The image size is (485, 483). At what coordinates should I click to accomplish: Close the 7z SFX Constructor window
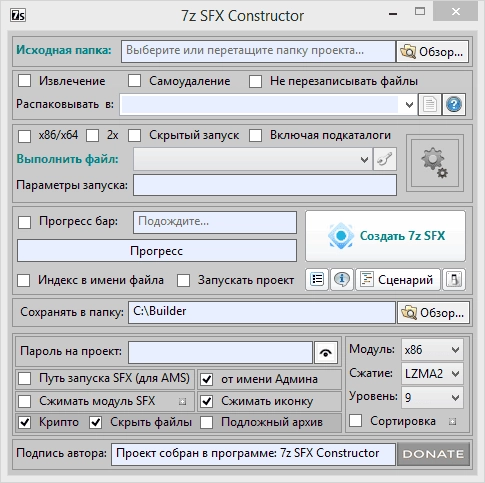click(x=455, y=12)
